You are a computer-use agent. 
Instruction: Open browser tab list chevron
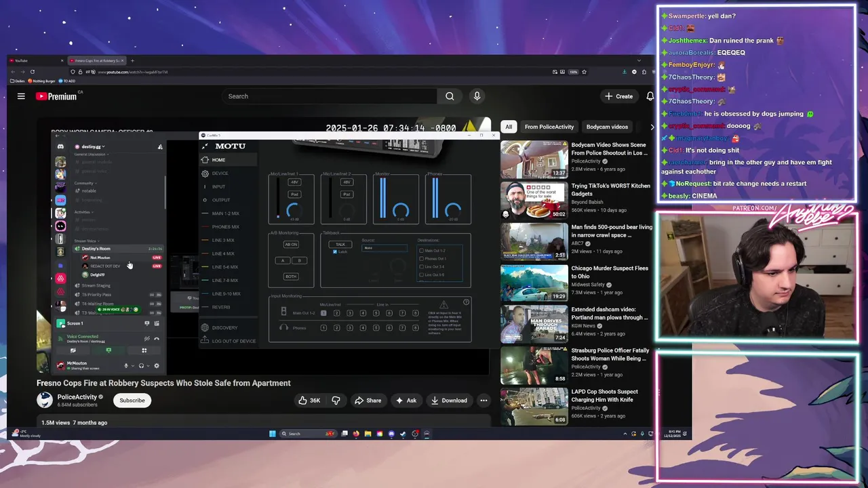coord(639,61)
